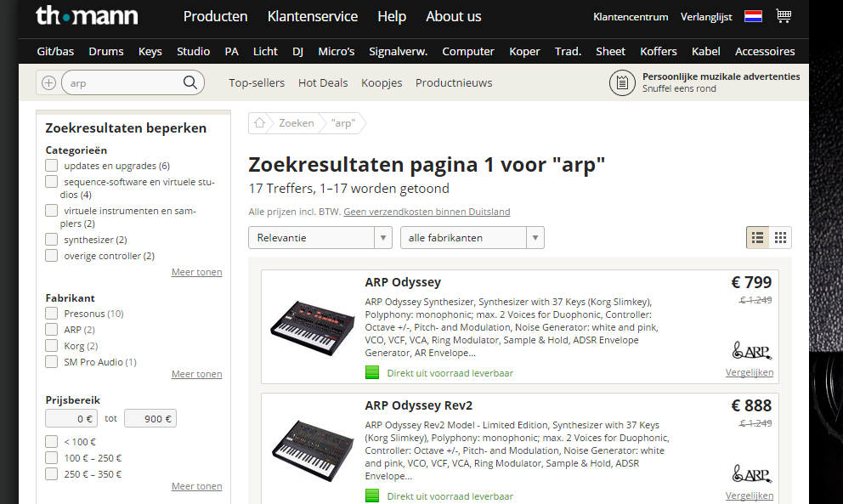The width and height of the screenshot is (843, 504).
Task: Go to Klantencentrum
Action: [x=631, y=17]
